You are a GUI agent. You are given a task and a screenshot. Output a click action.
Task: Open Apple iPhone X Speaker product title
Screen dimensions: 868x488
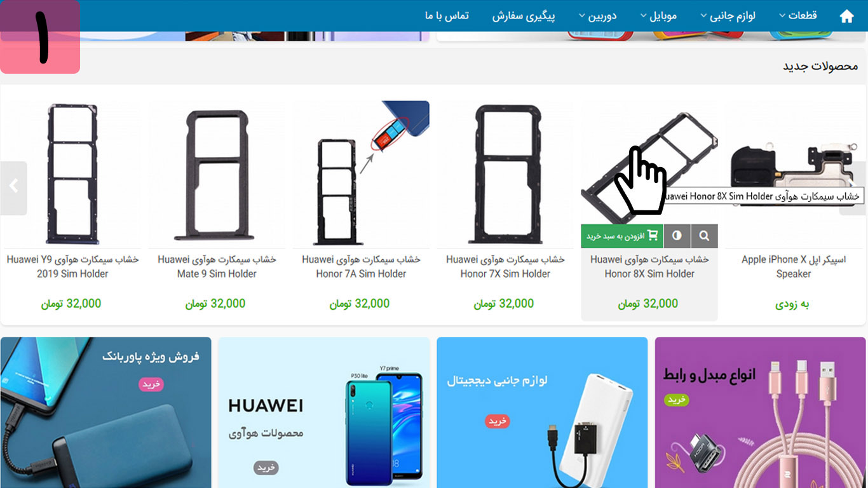[x=794, y=266]
